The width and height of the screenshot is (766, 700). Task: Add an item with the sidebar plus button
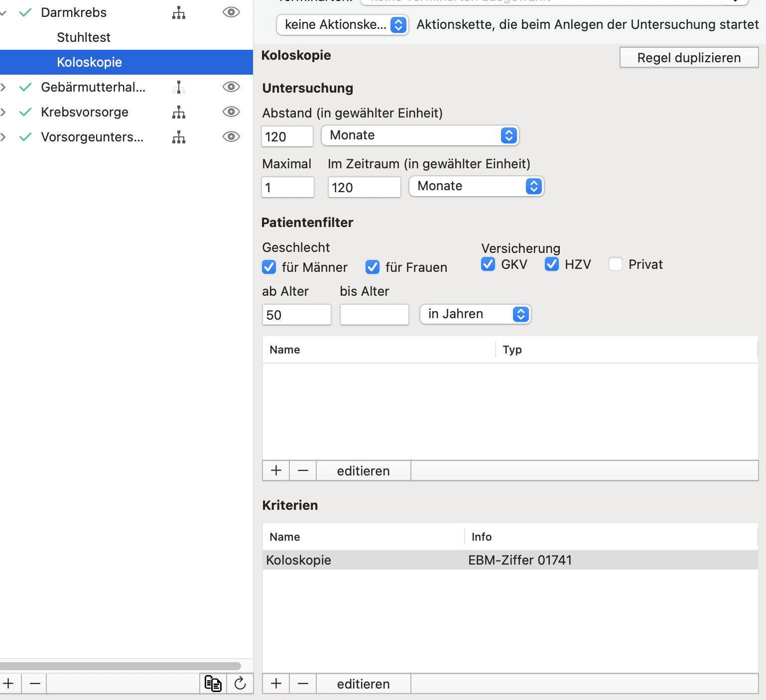[8, 684]
